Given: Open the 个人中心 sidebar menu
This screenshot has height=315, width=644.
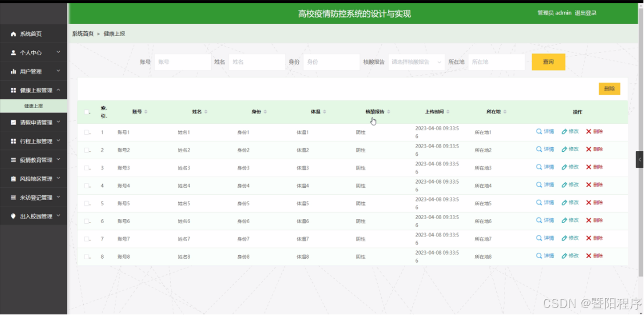Looking at the screenshot, I should 33,52.
